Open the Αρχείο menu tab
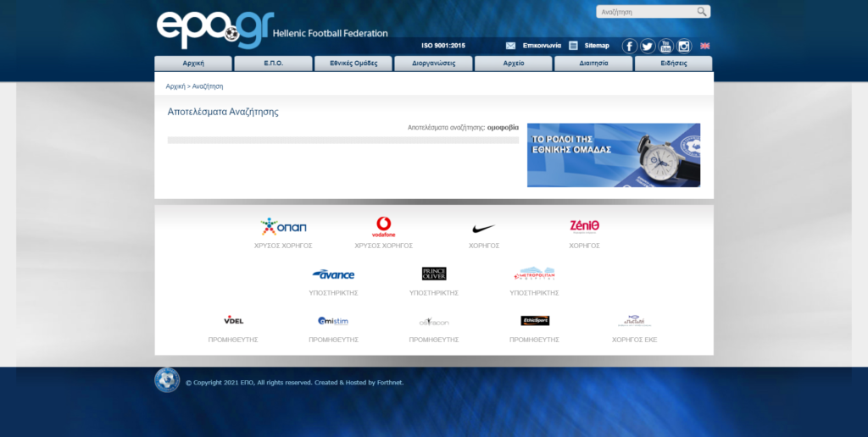This screenshot has width=868, height=437. click(x=513, y=64)
